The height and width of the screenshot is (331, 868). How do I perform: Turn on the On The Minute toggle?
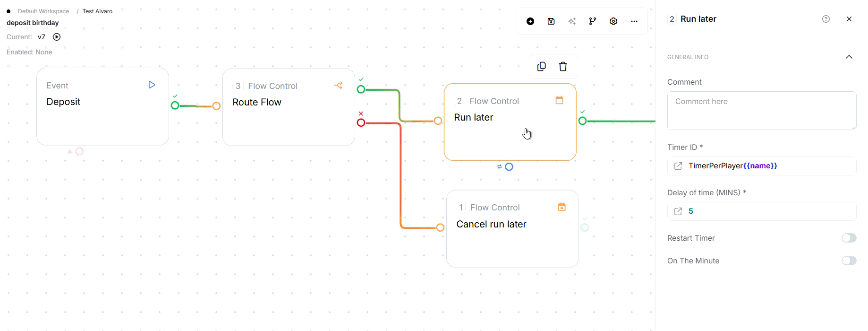[x=849, y=261]
